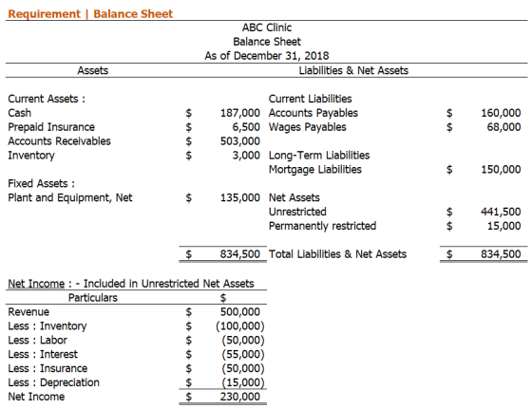Click 'Plant and Equipment, Net' label

tap(70, 197)
